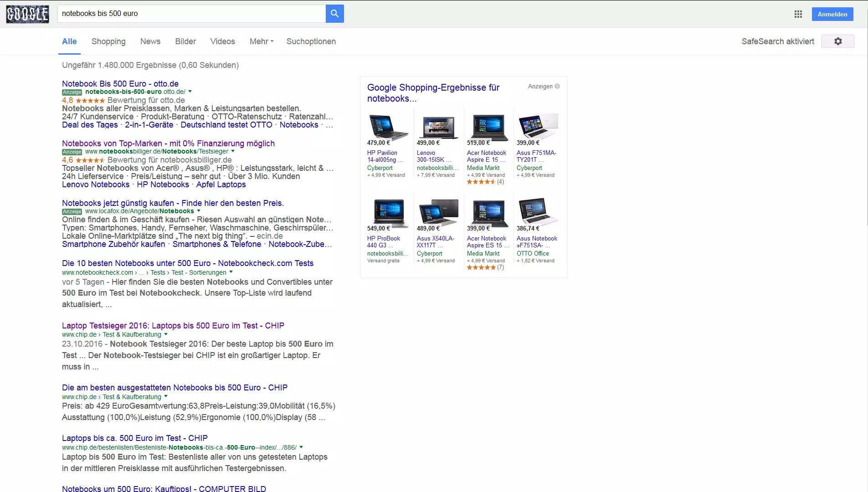868x492 pixels.
Task: Open the Lenovo Notebooks sitelink
Action: point(96,184)
